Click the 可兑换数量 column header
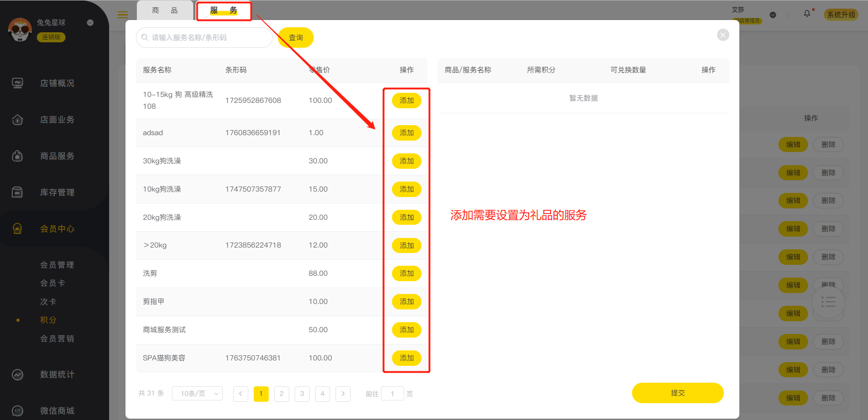 tap(628, 70)
